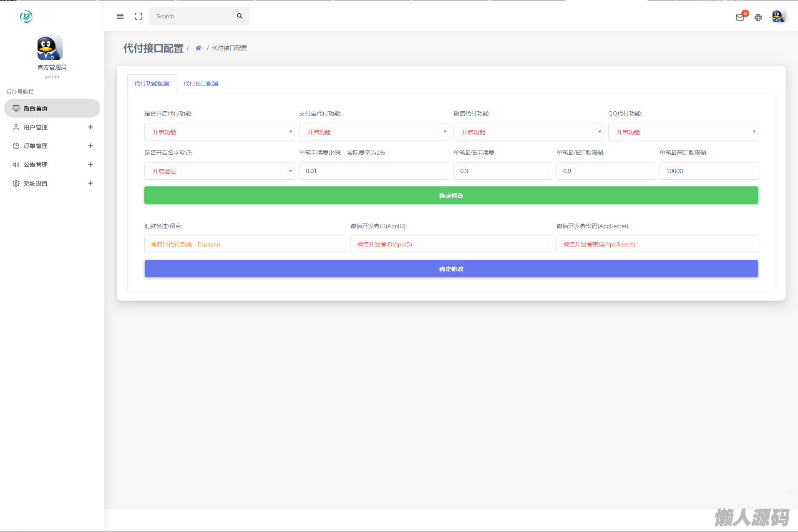Click the Slack-style apps icon in header
798x532 pixels.
click(758, 17)
